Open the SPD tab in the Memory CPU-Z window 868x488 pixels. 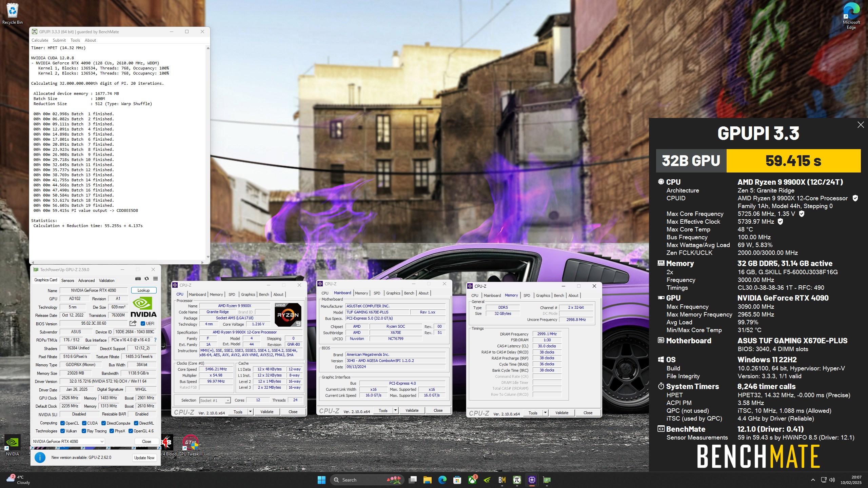pos(527,296)
